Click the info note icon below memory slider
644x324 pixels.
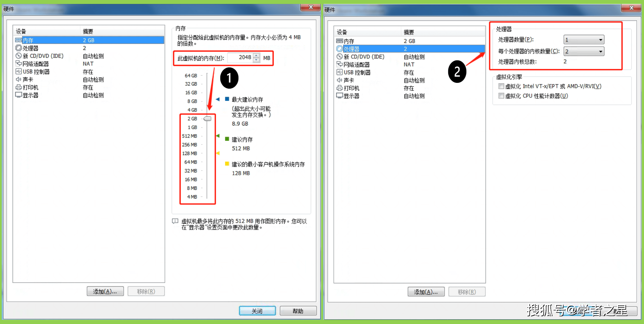(x=175, y=221)
